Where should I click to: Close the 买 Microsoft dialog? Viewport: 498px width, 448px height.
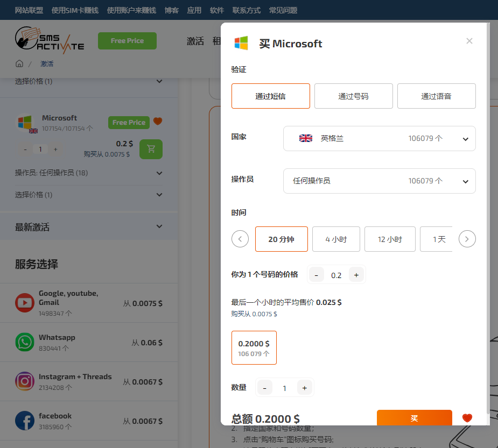click(x=469, y=41)
